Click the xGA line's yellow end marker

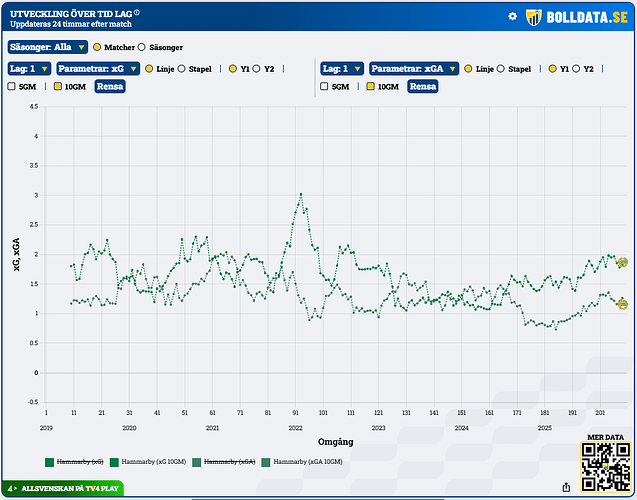tap(622, 304)
